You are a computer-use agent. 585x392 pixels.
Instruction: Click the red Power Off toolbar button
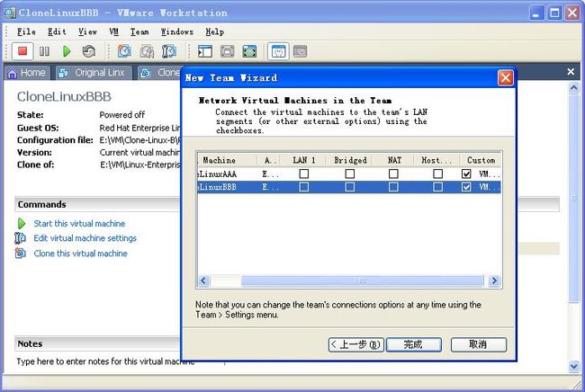pos(22,51)
